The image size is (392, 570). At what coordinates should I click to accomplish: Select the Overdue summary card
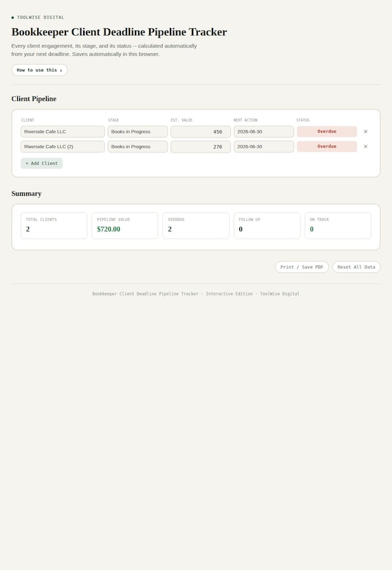[x=195, y=226]
